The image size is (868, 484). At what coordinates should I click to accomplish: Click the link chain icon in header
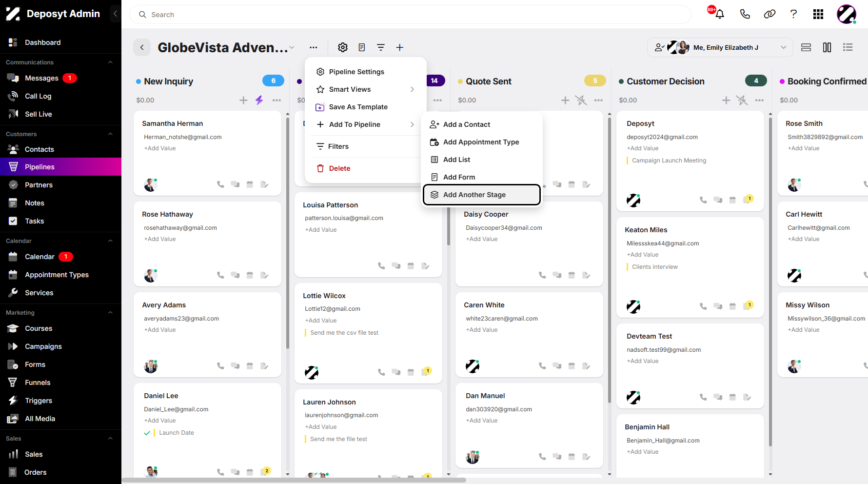[x=769, y=14]
